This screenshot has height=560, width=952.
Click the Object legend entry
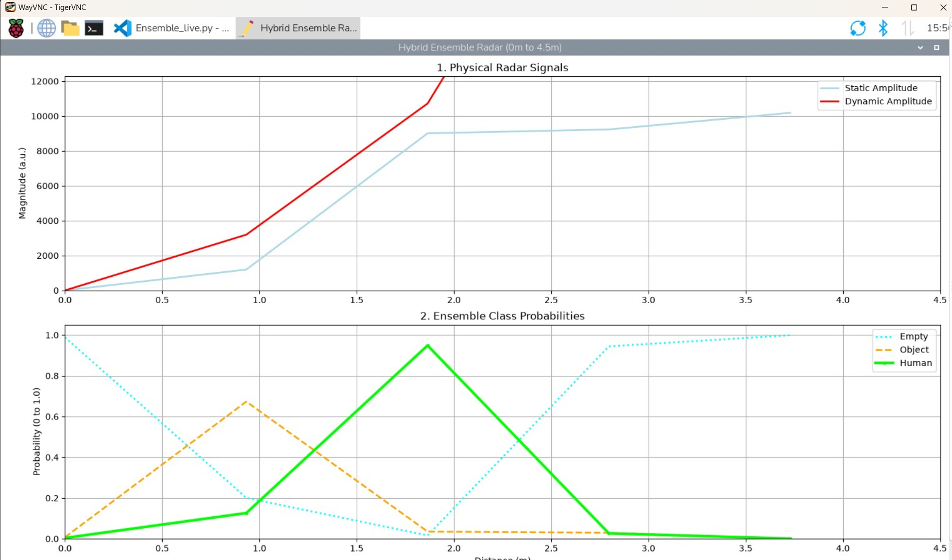[x=902, y=350]
